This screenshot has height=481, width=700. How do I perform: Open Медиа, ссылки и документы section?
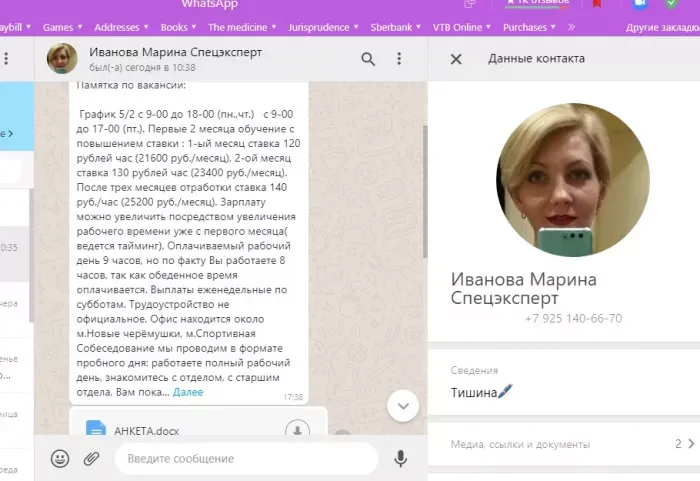[564, 444]
